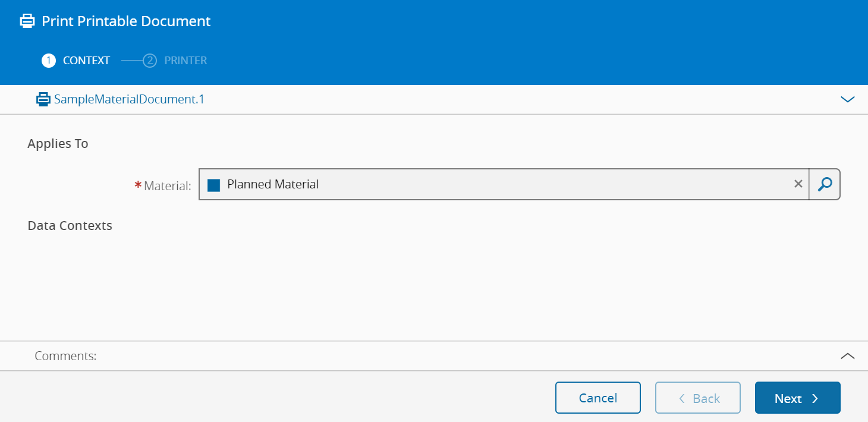The image size is (868, 422).
Task: Click the step 2 circle indicator
Action: (150, 61)
